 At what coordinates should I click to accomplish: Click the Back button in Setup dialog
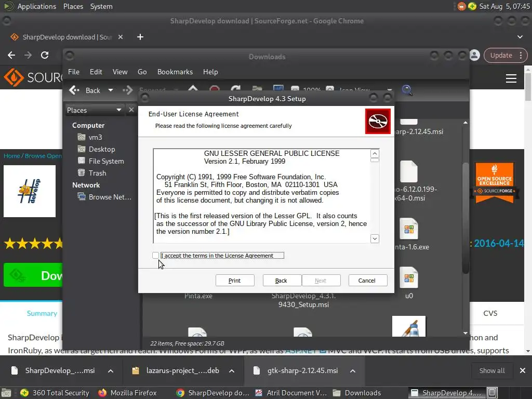tap(281, 281)
